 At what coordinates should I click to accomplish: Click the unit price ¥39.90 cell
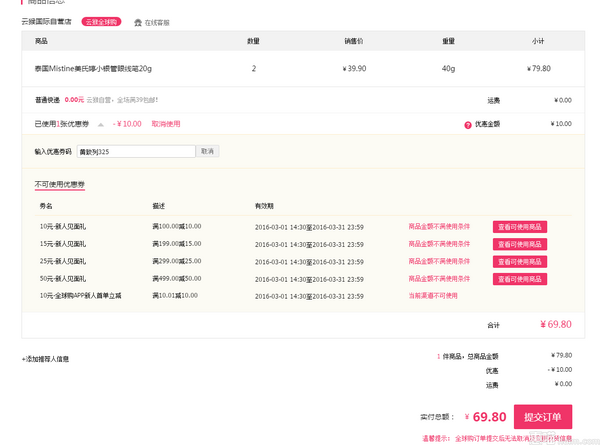pyautogui.click(x=354, y=68)
